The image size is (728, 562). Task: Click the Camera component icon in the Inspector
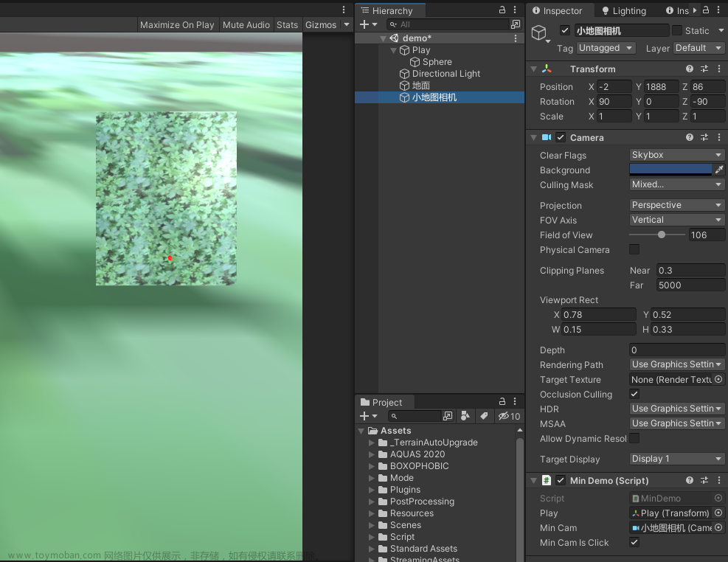tap(545, 137)
